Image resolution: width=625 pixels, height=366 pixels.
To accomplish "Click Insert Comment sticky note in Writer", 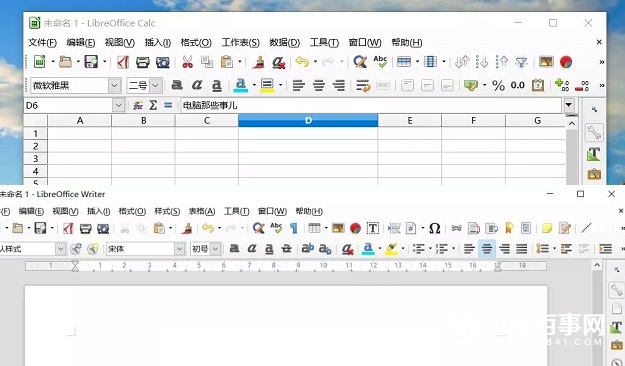I will click(547, 228).
